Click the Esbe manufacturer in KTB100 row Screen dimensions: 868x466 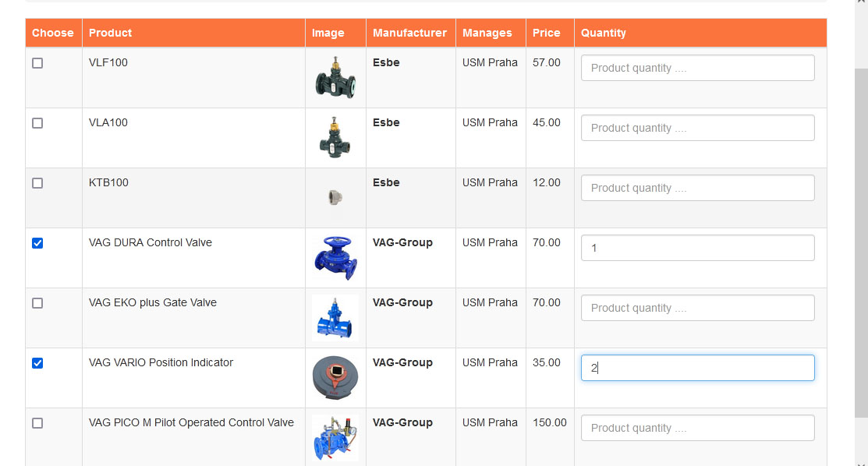[x=386, y=182]
